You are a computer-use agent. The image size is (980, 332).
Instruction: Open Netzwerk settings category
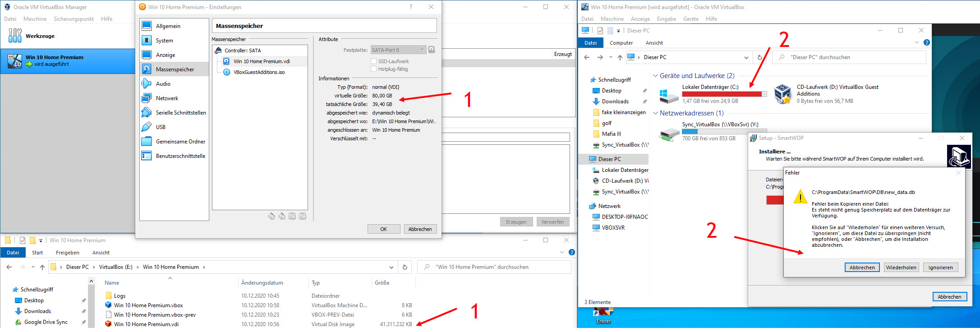174,98
